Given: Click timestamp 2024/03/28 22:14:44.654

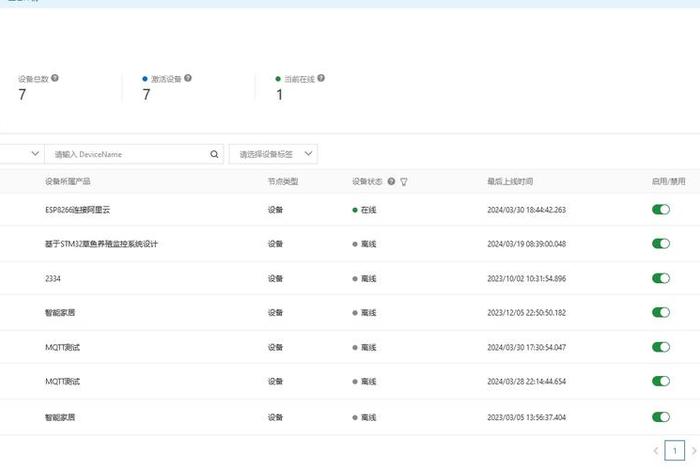Looking at the screenshot, I should (x=527, y=382).
